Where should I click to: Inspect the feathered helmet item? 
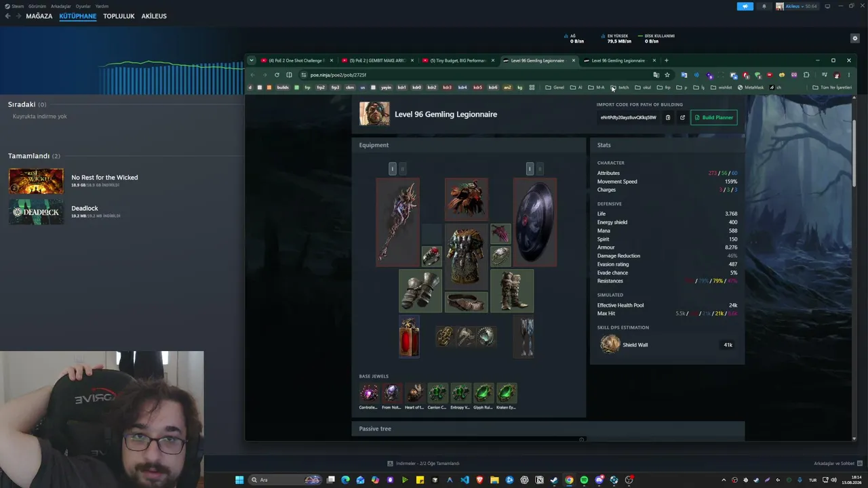pos(466,199)
